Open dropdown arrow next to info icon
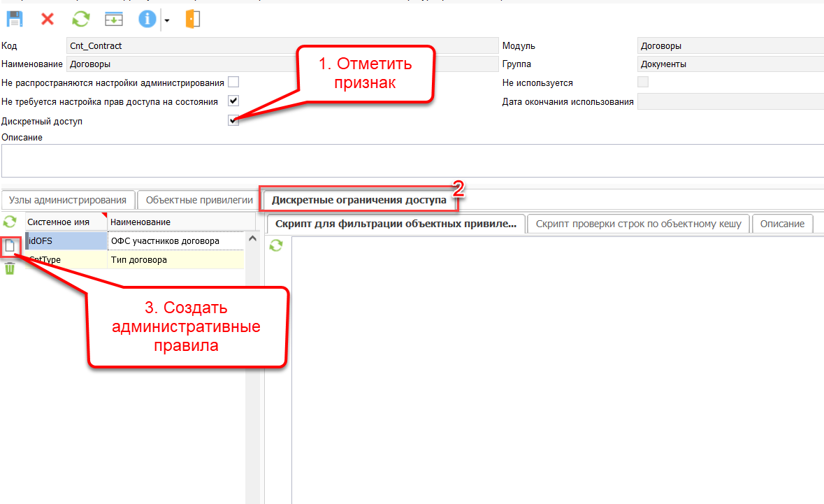This screenshot has width=824, height=504. [167, 20]
